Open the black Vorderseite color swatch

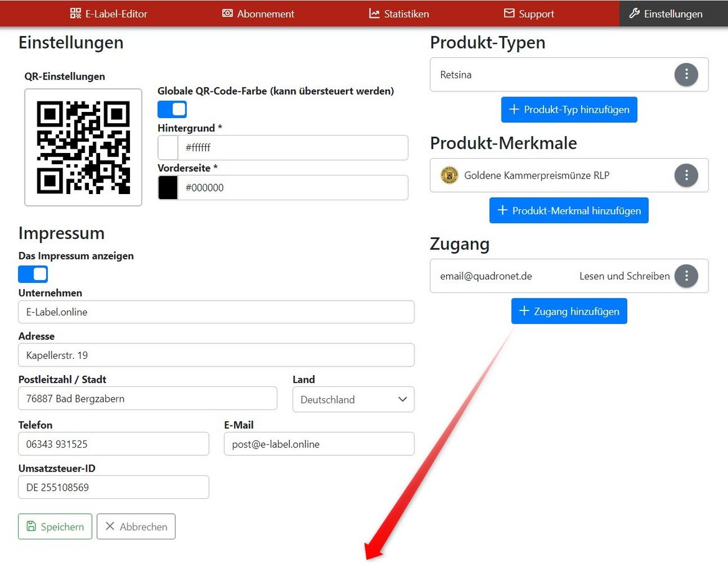(167, 187)
